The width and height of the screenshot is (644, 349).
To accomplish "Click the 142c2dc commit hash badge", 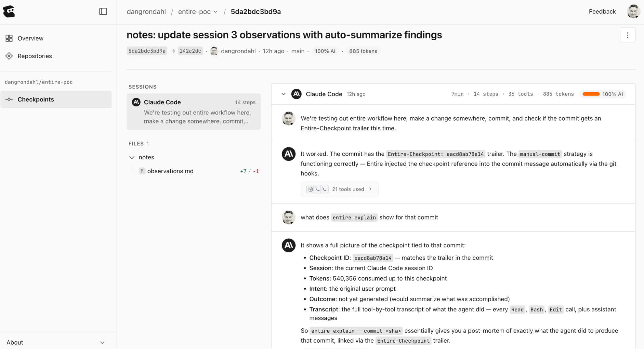I will (x=190, y=51).
